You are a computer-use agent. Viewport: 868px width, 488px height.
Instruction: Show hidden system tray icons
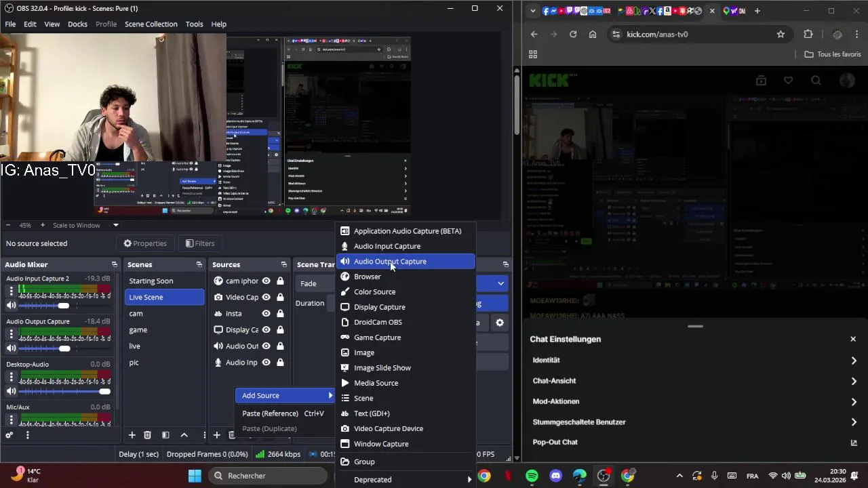pyautogui.click(x=679, y=476)
